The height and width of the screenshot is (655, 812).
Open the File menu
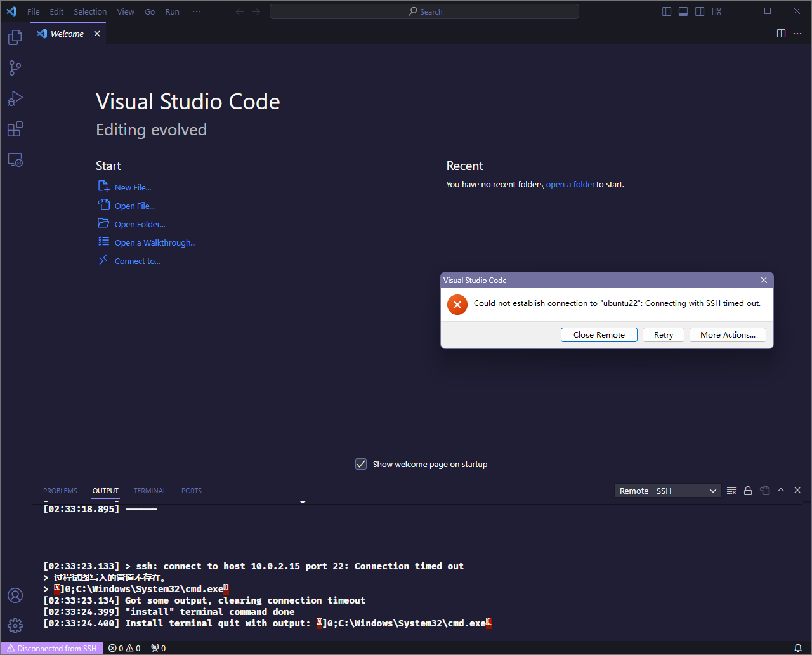34,11
